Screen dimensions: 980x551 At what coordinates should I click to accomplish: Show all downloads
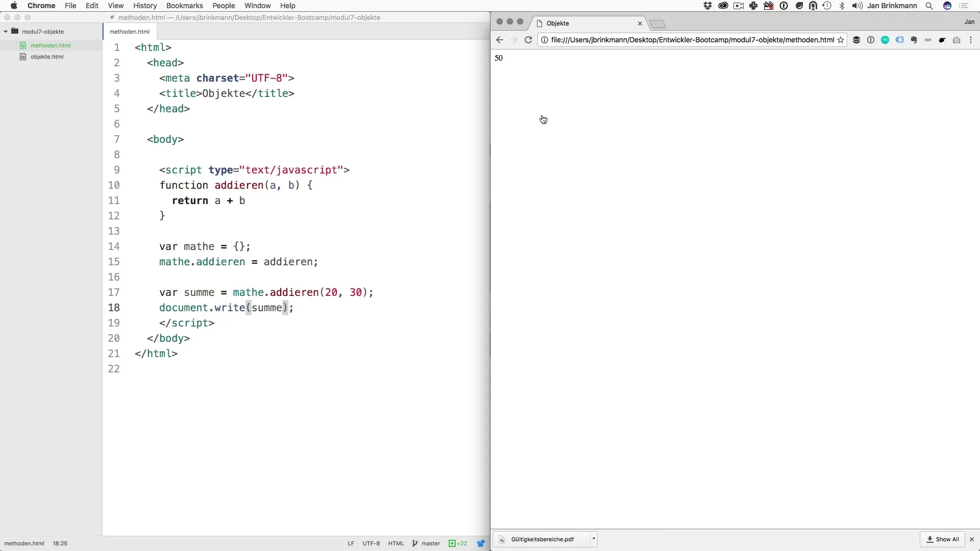coord(943,539)
